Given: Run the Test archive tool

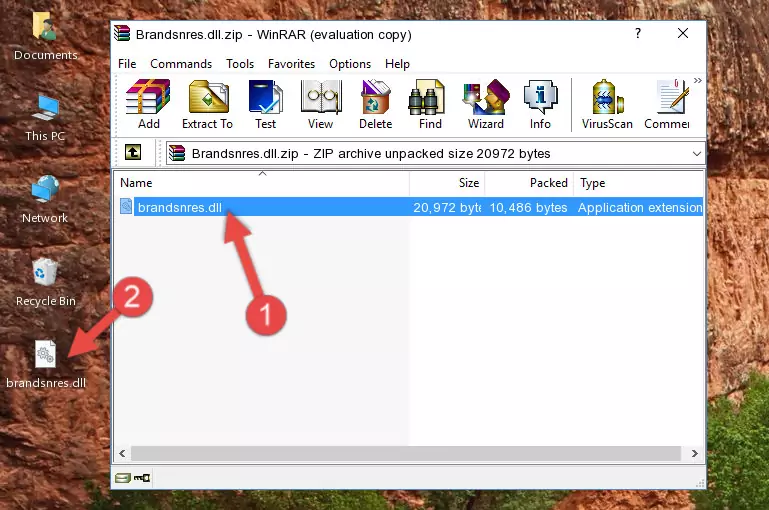Looking at the screenshot, I should click(x=265, y=104).
